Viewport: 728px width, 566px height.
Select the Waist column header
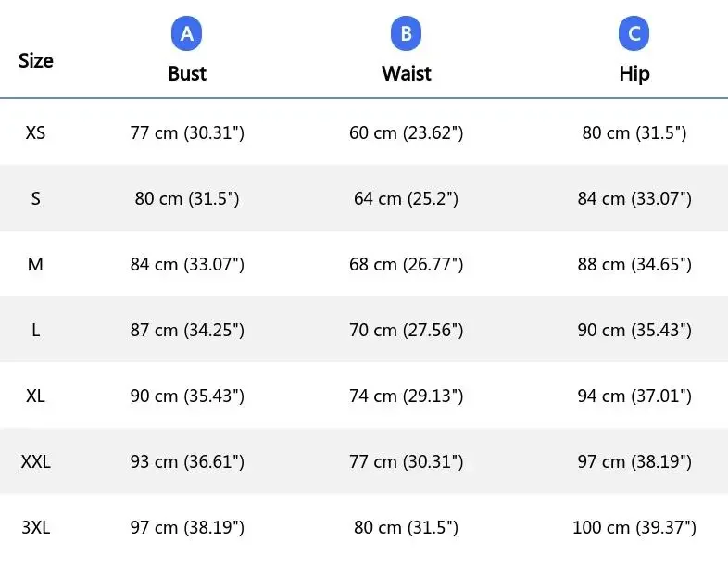pos(406,74)
